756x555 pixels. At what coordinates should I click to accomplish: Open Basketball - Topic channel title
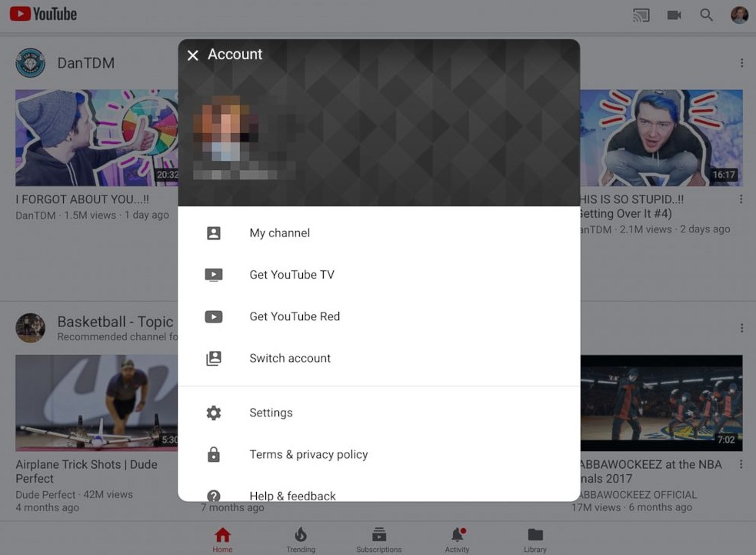115,322
